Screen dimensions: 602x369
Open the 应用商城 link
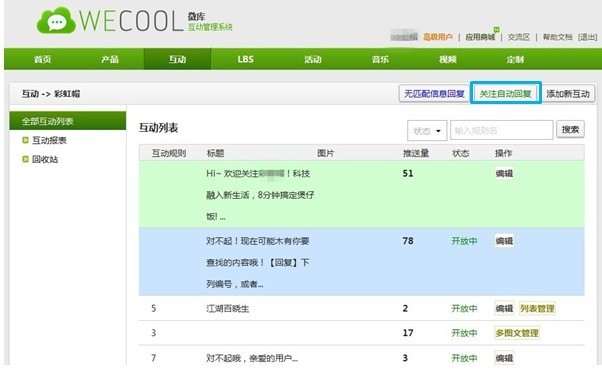point(480,37)
